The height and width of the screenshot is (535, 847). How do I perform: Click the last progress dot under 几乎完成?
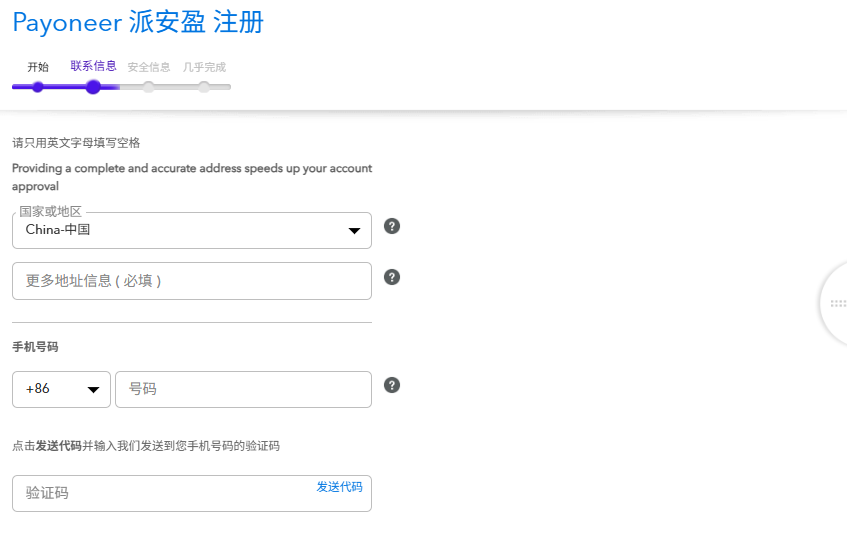[x=204, y=87]
